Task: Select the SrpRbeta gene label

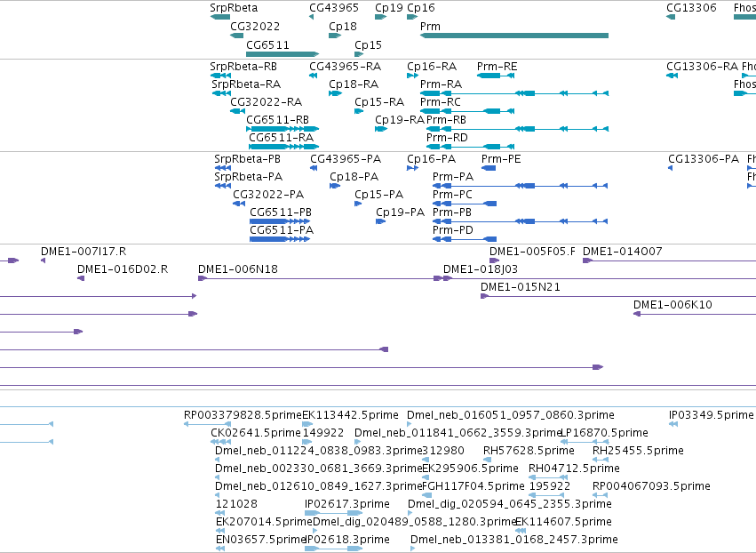Action: (234, 8)
